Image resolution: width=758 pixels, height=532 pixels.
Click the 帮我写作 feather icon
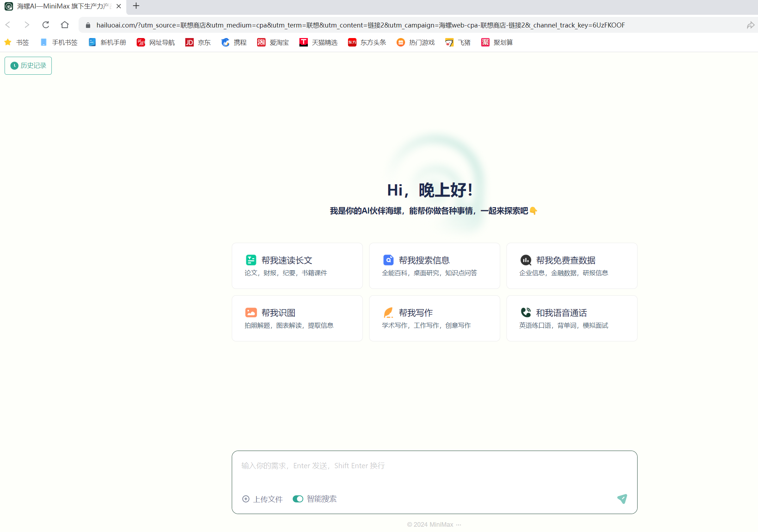388,313
